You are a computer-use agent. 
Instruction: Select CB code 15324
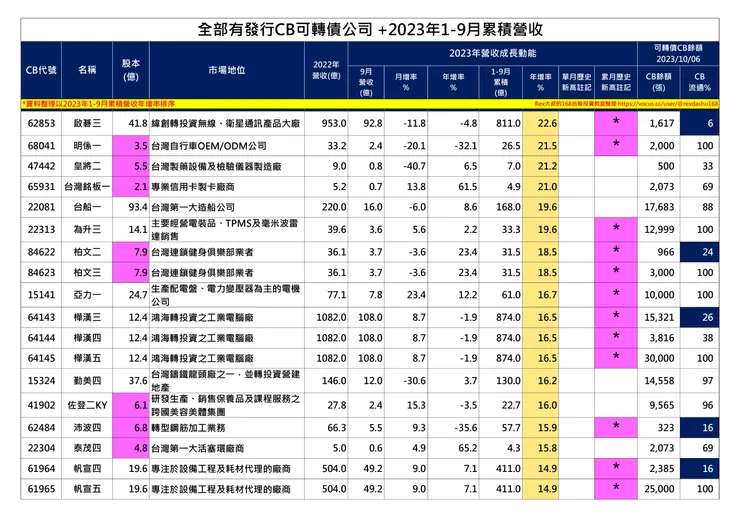[x=41, y=381]
